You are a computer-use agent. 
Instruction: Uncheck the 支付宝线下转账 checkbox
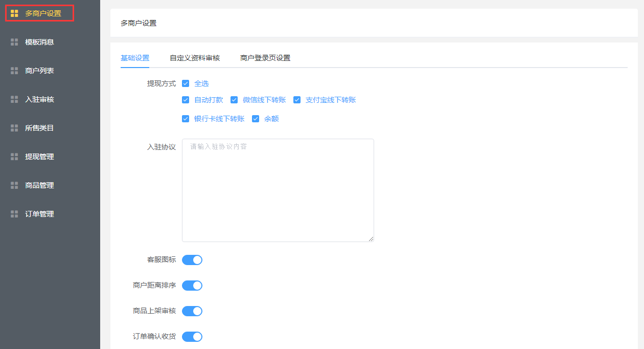pos(297,100)
